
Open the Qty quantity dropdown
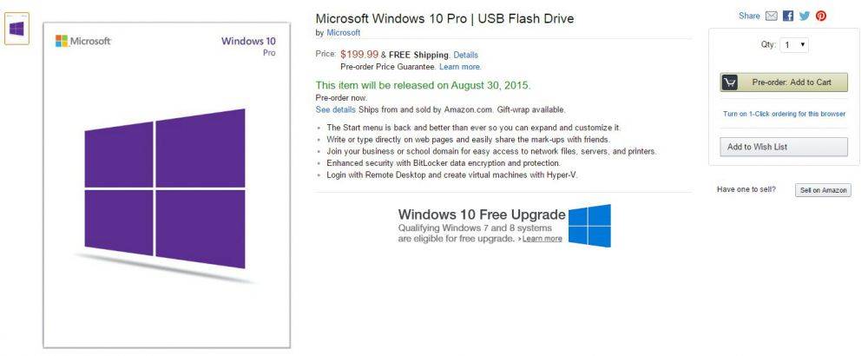(x=794, y=44)
